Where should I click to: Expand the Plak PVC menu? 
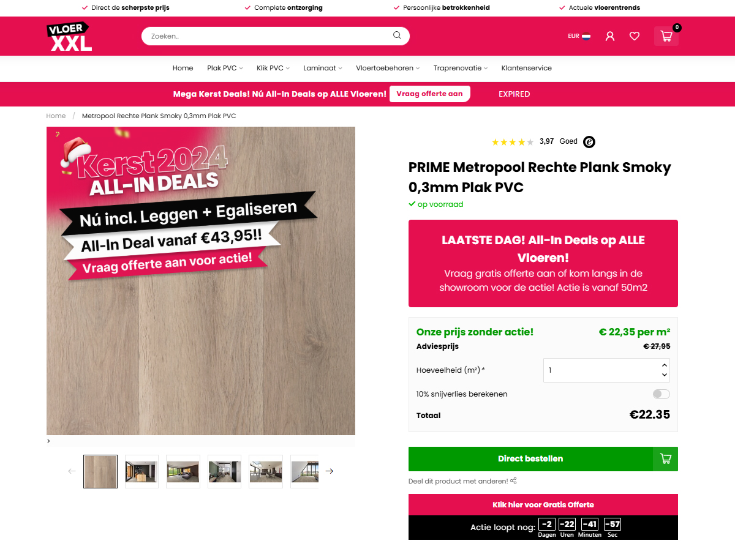[225, 68]
